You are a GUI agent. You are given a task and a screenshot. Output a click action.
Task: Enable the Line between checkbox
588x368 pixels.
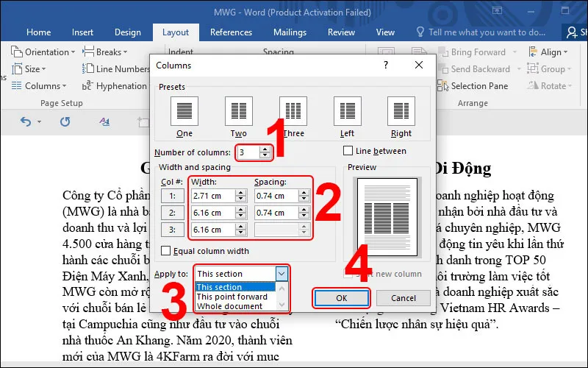[348, 151]
